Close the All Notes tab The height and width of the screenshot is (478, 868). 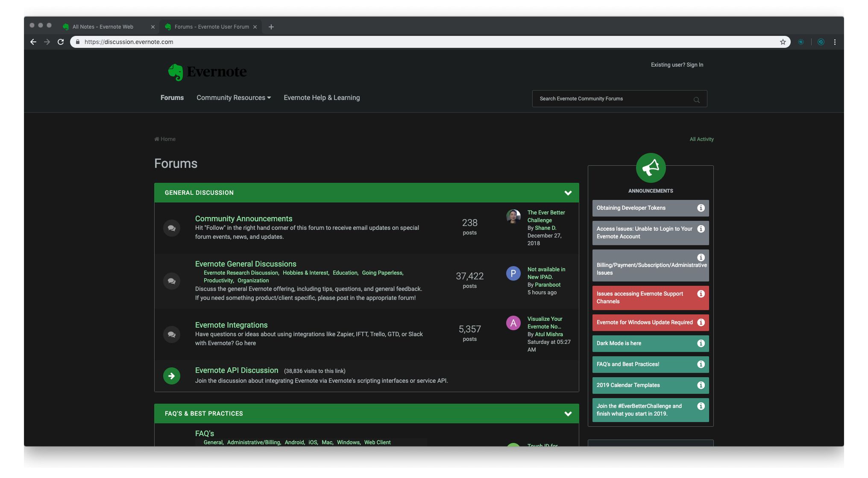tap(153, 27)
